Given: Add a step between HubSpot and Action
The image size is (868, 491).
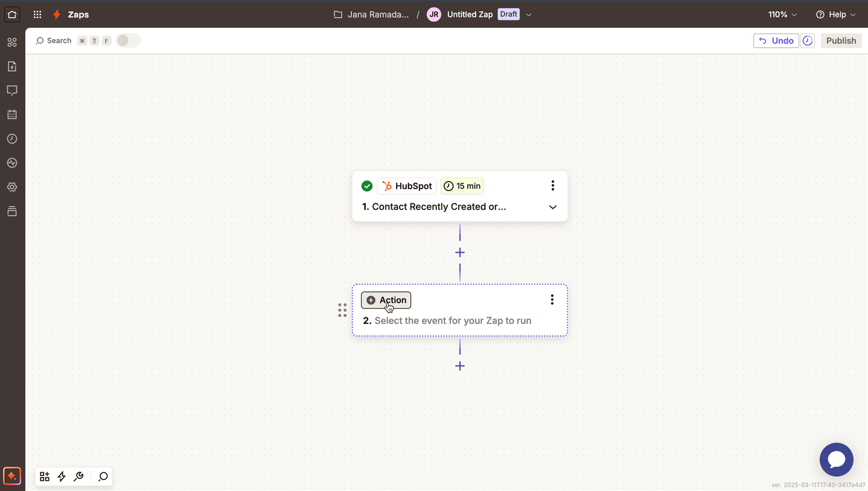Looking at the screenshot, I should [x=460, y=252].
